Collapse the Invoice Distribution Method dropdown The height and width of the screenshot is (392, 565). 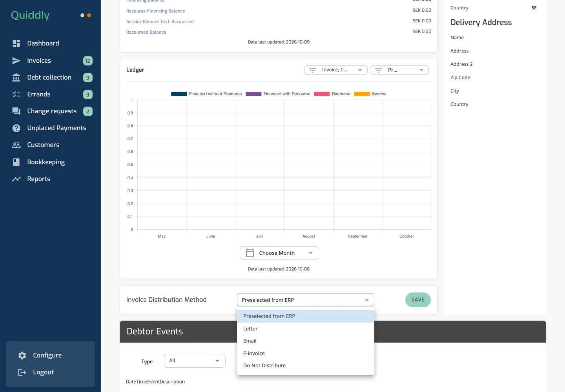(x=306, y=300)
